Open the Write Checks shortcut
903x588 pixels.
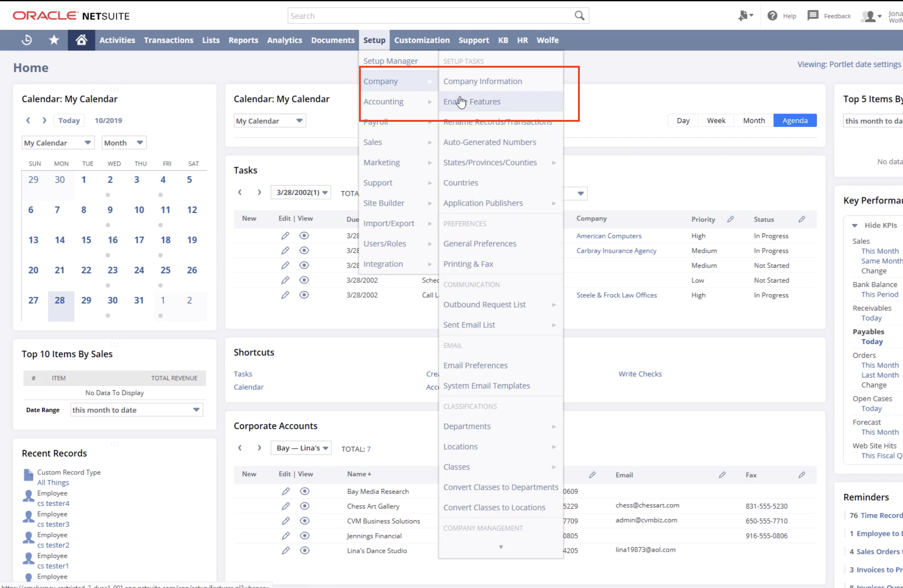tap(640, 374)
